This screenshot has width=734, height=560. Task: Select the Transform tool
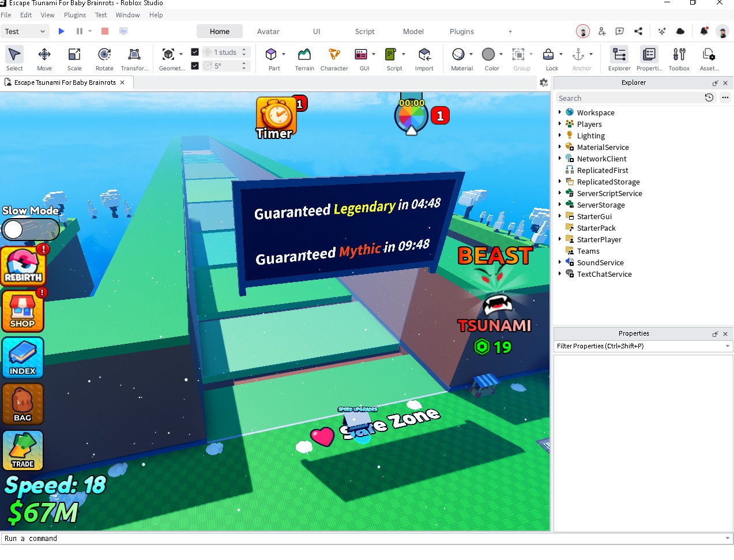(134, 58)
